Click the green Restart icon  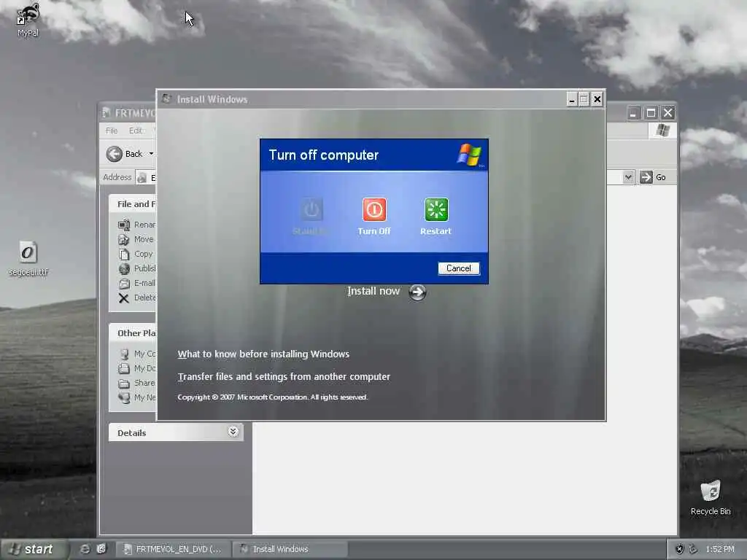[436, 209]
